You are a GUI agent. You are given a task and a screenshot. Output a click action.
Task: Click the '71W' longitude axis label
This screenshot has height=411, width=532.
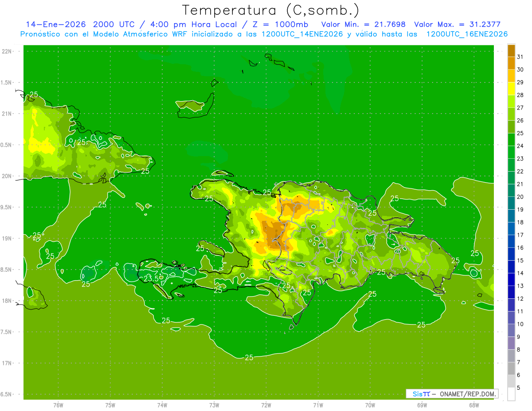[x=318, y=405]
